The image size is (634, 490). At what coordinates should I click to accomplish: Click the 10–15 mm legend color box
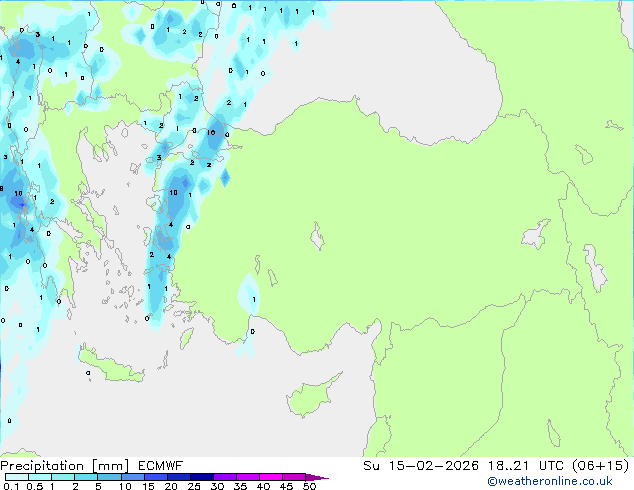(132, 477)
